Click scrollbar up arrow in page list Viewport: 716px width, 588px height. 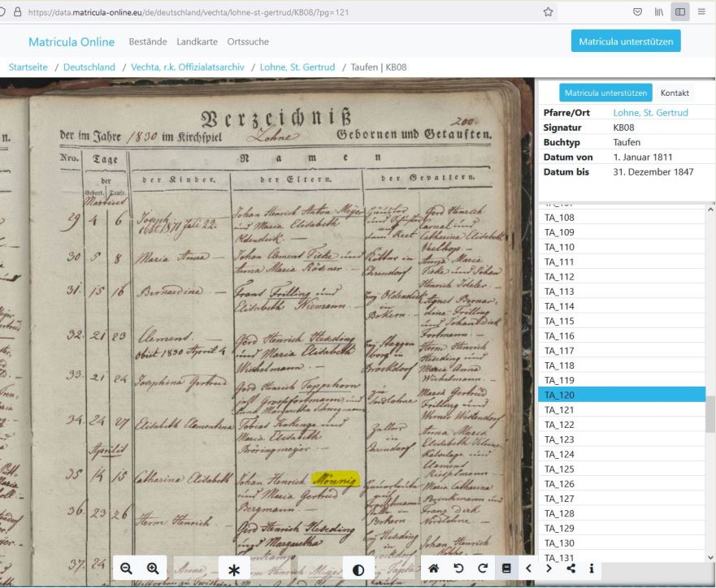(710, 210)
